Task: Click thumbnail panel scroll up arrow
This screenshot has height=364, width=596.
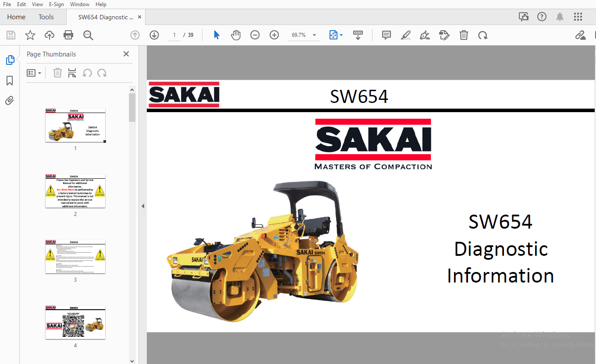Action: (x=132, y=90)
